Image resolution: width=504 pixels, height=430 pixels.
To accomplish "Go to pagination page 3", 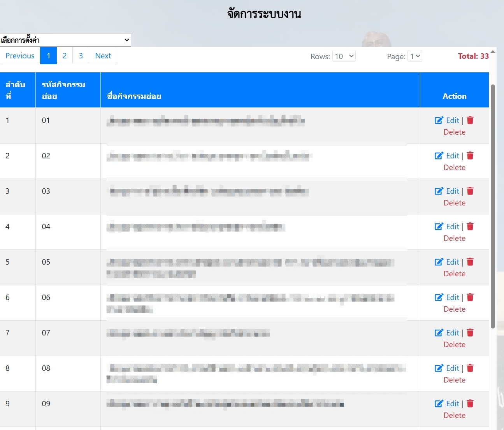I will pyautogui.click(x=81, y=56).
